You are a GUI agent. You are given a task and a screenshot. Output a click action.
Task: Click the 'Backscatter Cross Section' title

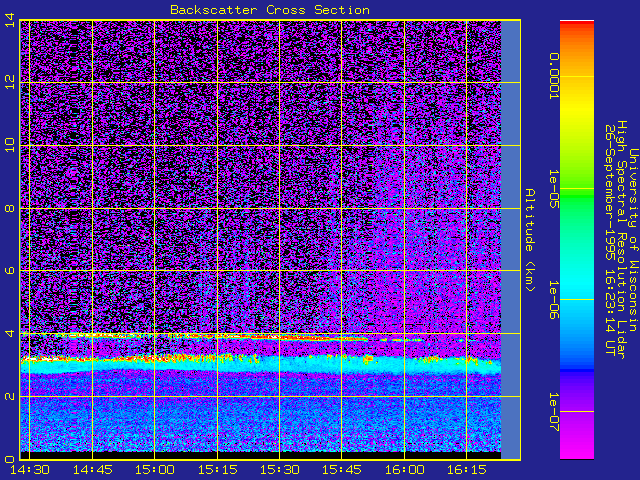(270, 10)
